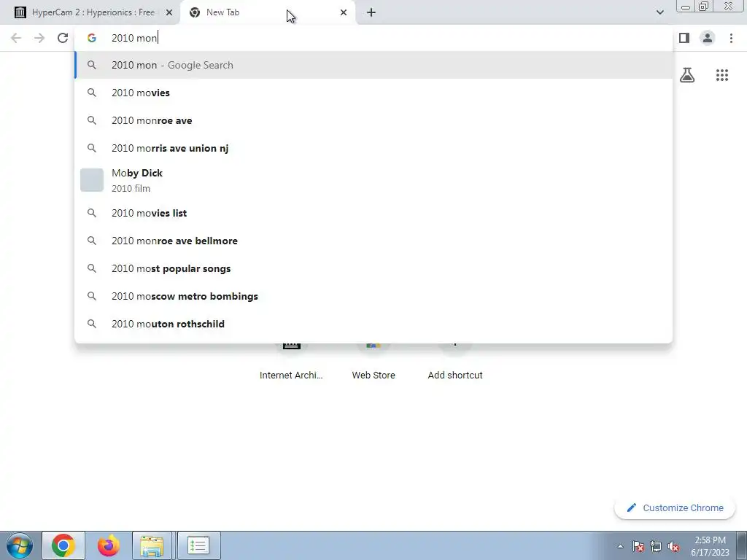This screenshot has width=747, height=560.
Task: Open the Windows Start menu
Action: click(x=19, y=545)
